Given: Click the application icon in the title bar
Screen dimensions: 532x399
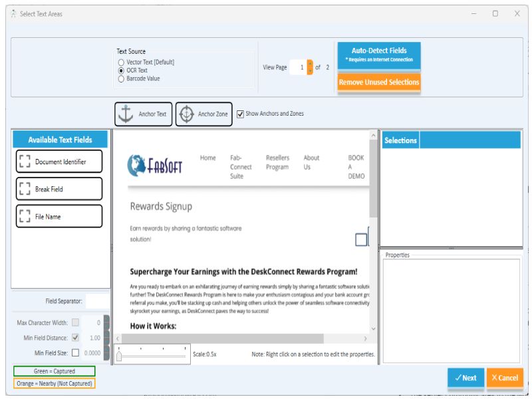Looking at the screenshot, I should tap(15, 13).
